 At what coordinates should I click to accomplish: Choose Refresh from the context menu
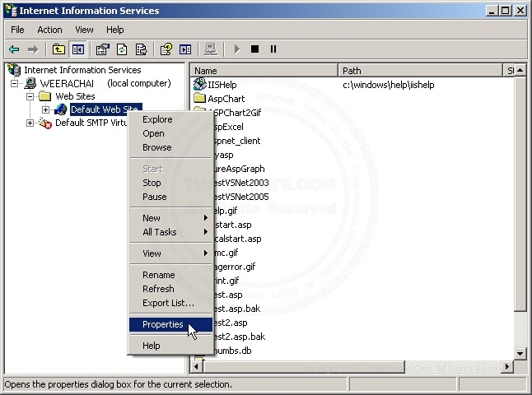pyautogui.click(x=170, y=289)
